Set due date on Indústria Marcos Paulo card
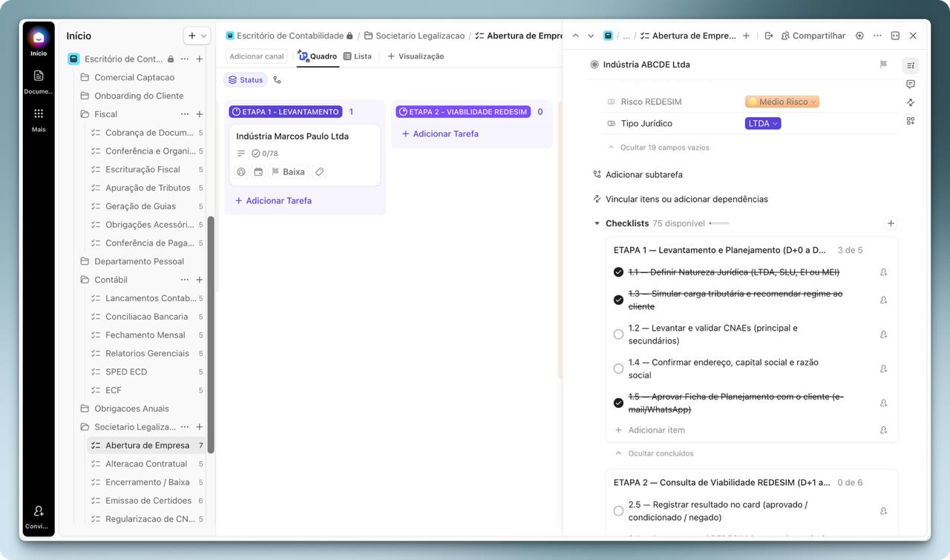The image size is (950, 560). click(x=258, y=172)
